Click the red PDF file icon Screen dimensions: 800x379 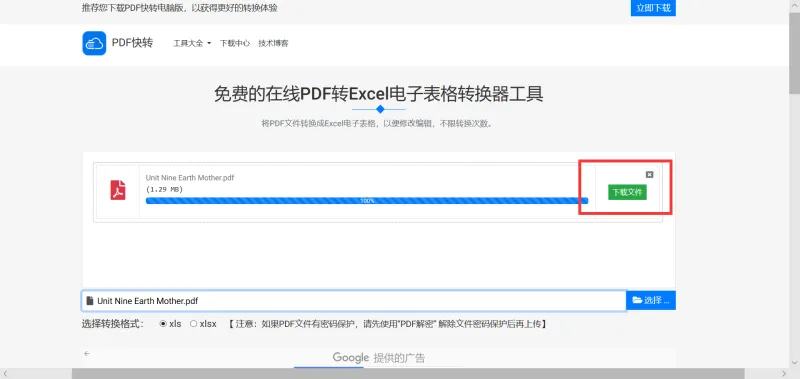pyautogui.click(x=118, y=190)
